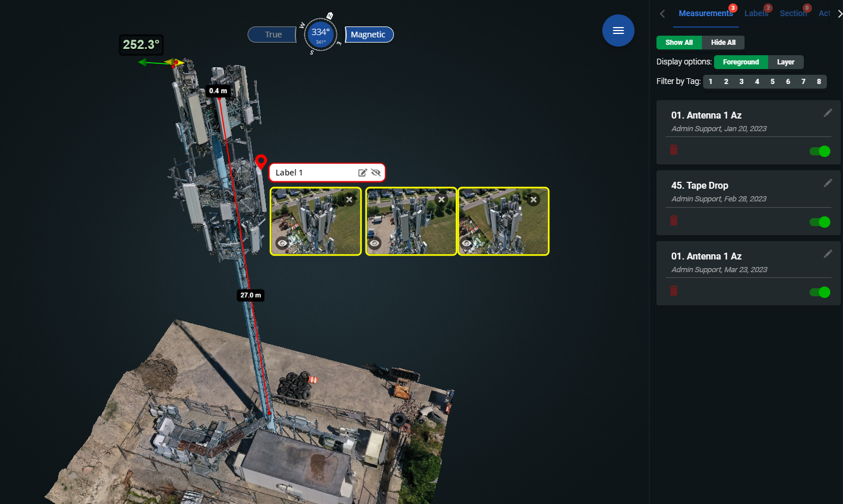Viewport: 843px width, 504px height.
Task: Delete Antenna 1 Az from Jan 20
Action: click(x=673, y=150)
